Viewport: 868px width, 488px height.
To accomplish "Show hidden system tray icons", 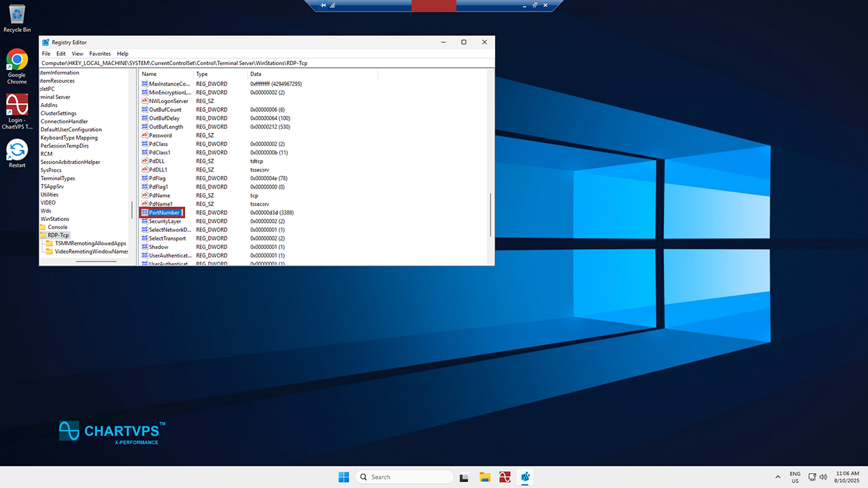I will tap(778, 477).
